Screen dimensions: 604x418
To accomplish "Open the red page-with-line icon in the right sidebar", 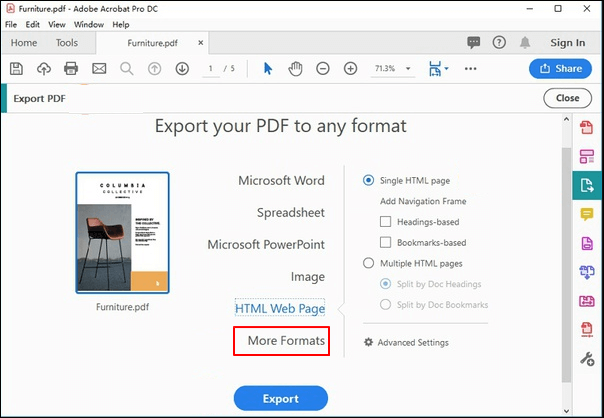I will click(x=587, y=330).
